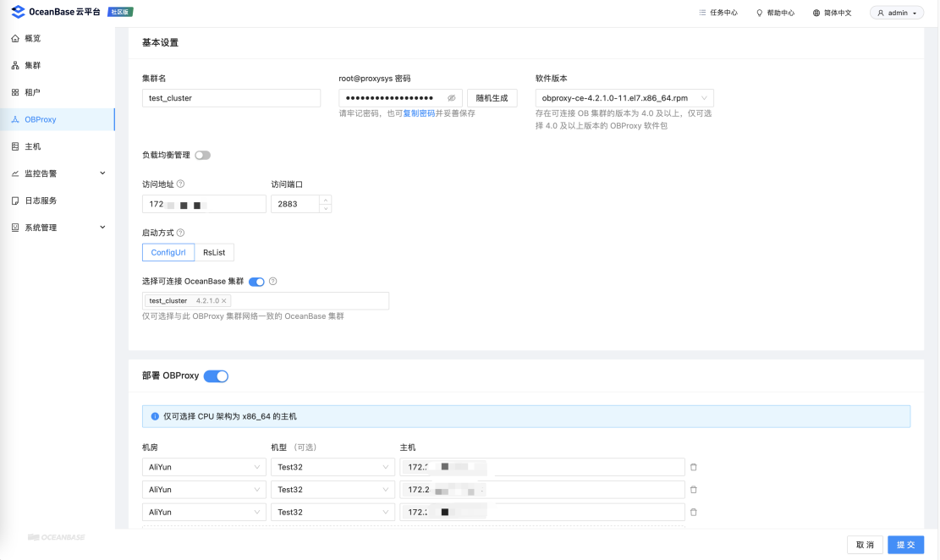
Task: Remove test_cluster tag with its x
Action: (x=223, y=301)
